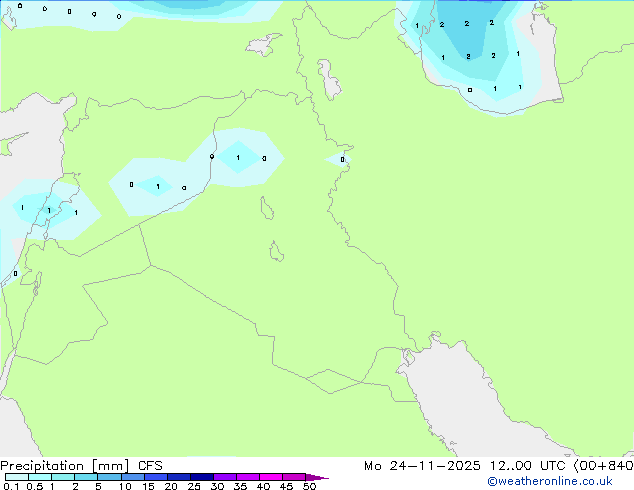Image resolution: width=634 pixels, height=490 pixels.
Task: Click the 10–15 mm blue legend swatch
Action: click(x=133, y=477)
